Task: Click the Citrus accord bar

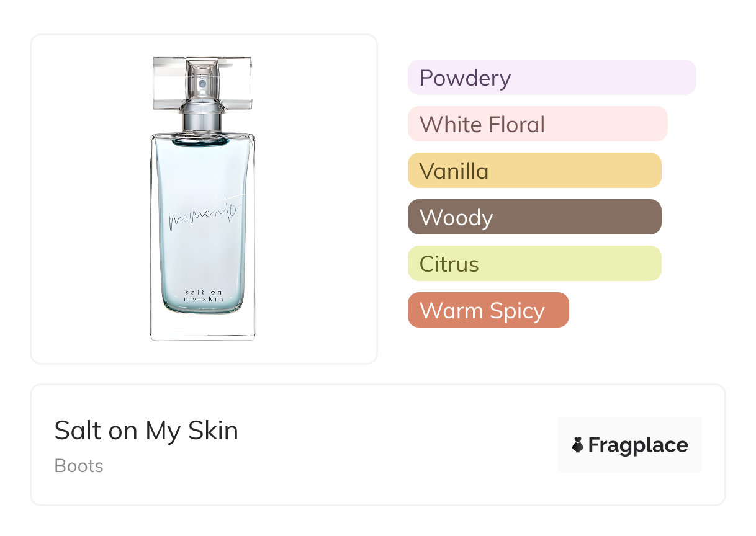Action: point(534,264)
